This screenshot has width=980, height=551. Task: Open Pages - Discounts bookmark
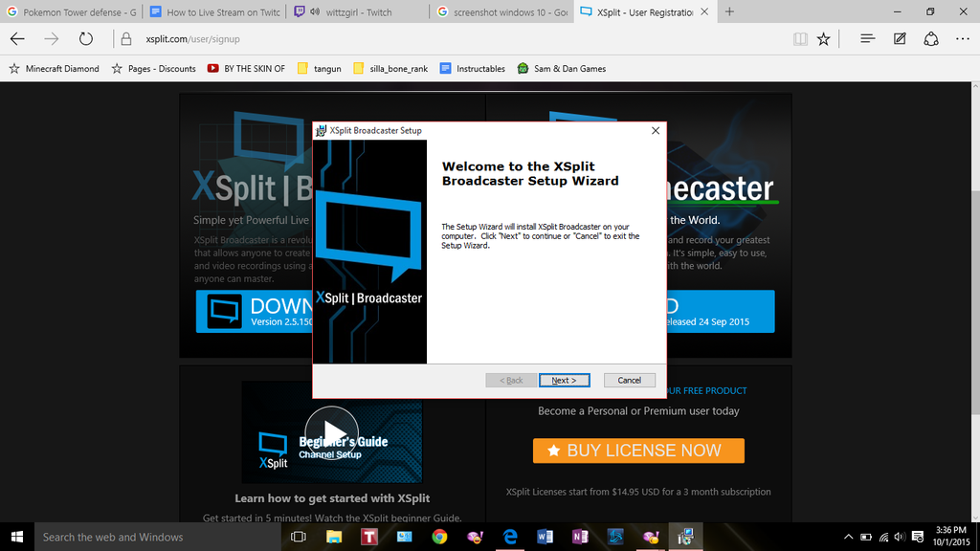pyautogui.click(x=154, y=69)
